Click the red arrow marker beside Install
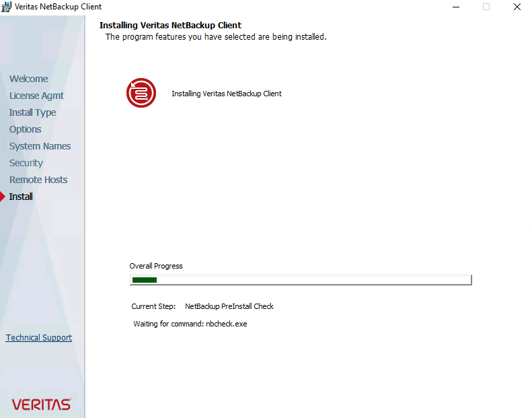The width and height of the screenshot is (532, 418). click(x=3, y=197)
